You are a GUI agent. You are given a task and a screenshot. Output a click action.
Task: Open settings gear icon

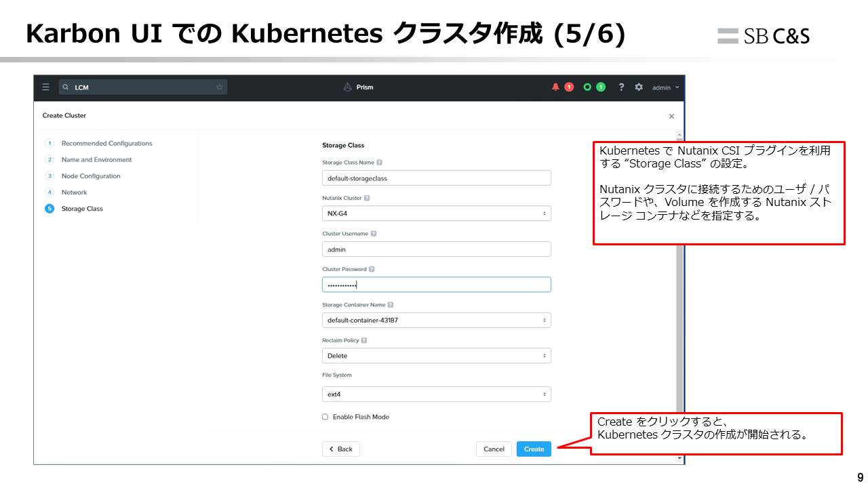click(x=639, y=87)
